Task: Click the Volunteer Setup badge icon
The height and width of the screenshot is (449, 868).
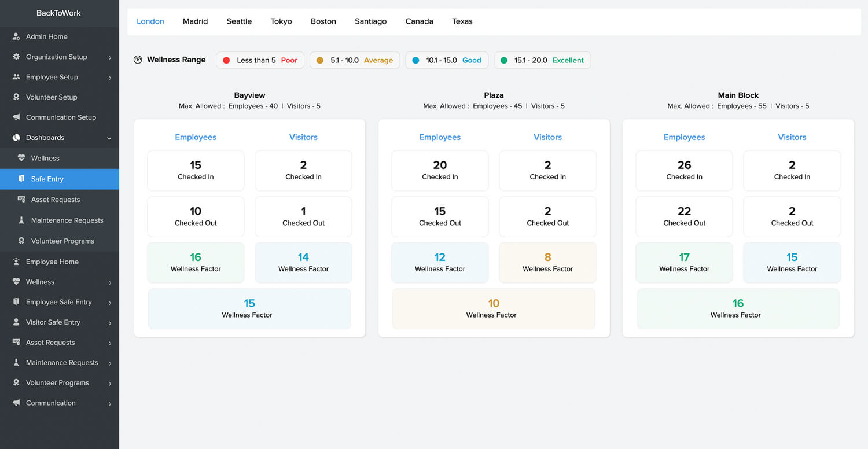Action: click(x=16, y=97)
